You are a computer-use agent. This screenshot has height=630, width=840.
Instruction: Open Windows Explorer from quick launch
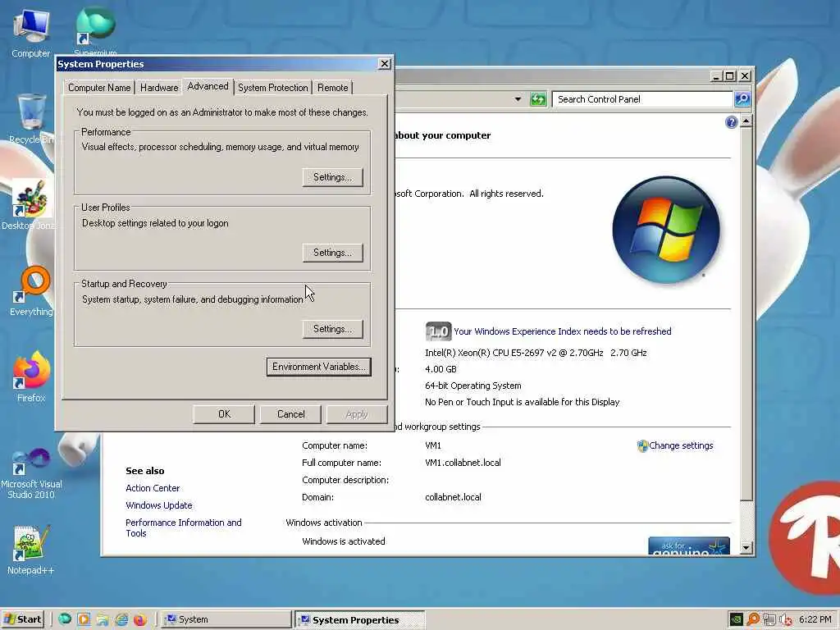click(x=103, y=619)
